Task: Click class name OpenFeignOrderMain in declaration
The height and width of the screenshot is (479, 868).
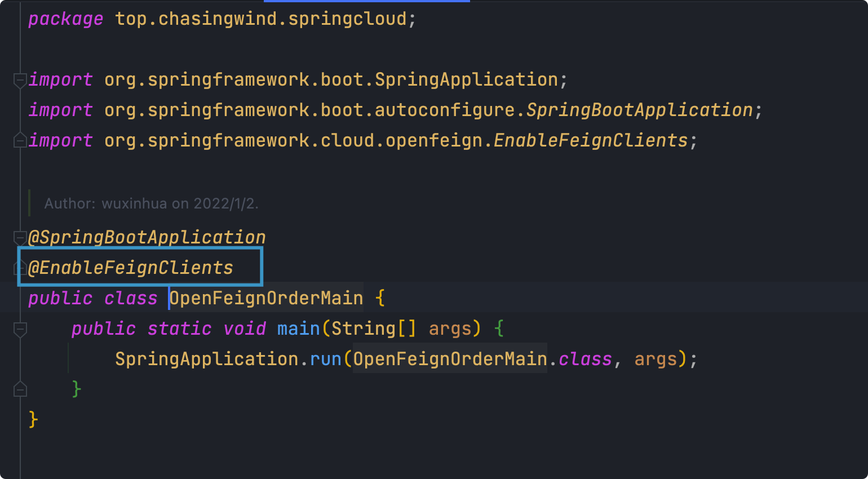Action: point(267,298)
